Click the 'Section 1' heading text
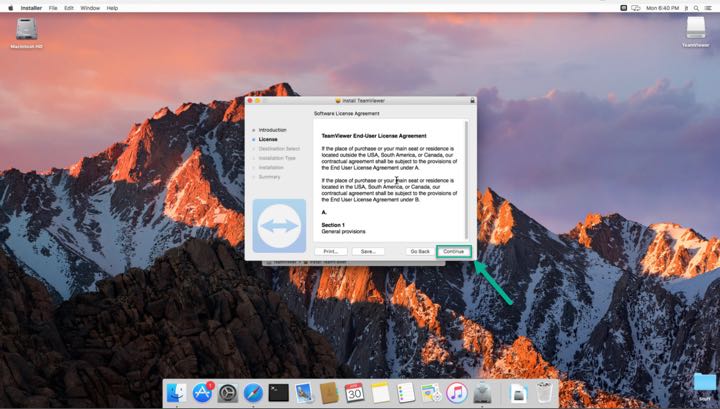 point(333,225)
